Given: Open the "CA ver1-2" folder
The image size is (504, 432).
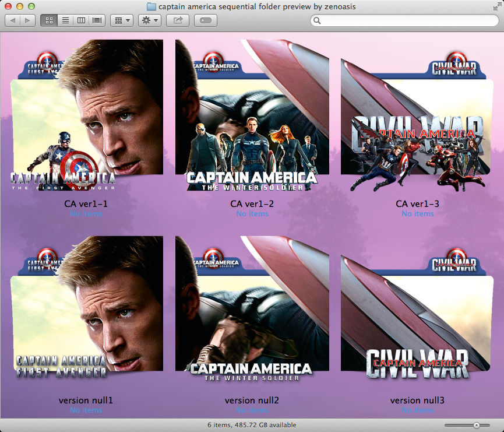Looking at the screenshot, I should click(x=251, y=117).
